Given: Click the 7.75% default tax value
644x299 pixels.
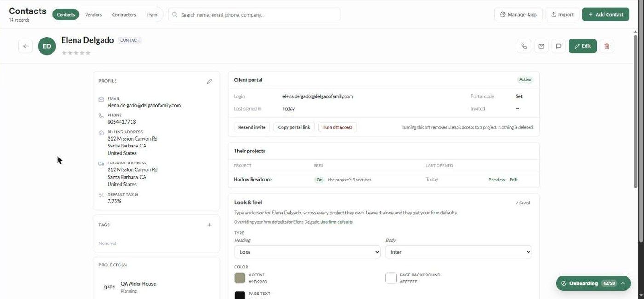Looking at the screenshot, I should [x=114, y=201].
